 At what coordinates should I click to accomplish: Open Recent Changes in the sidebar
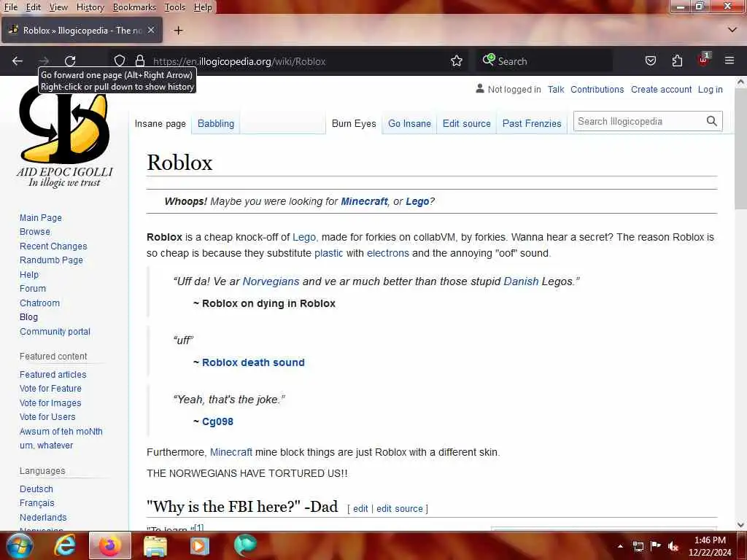click(53, 246)
